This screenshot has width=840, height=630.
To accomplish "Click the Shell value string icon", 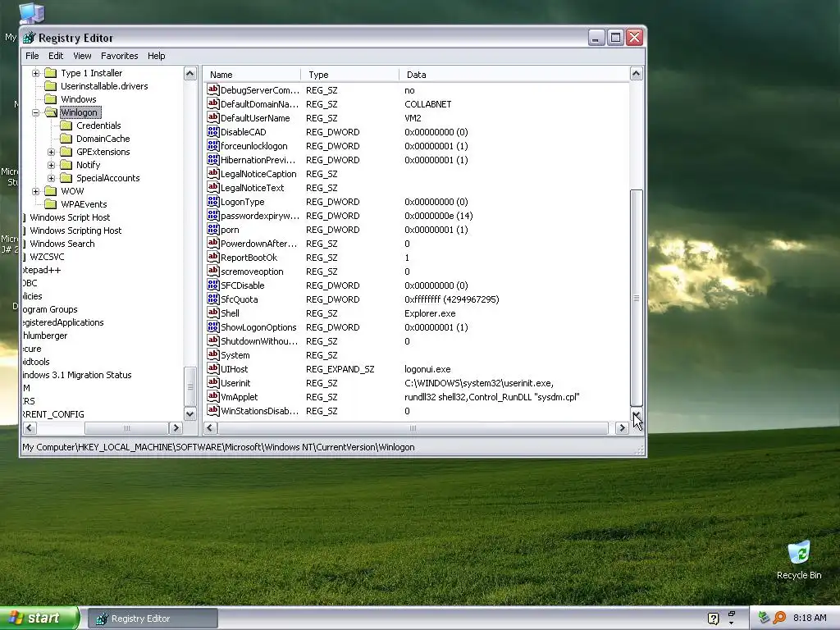I will tap(212, 313).
